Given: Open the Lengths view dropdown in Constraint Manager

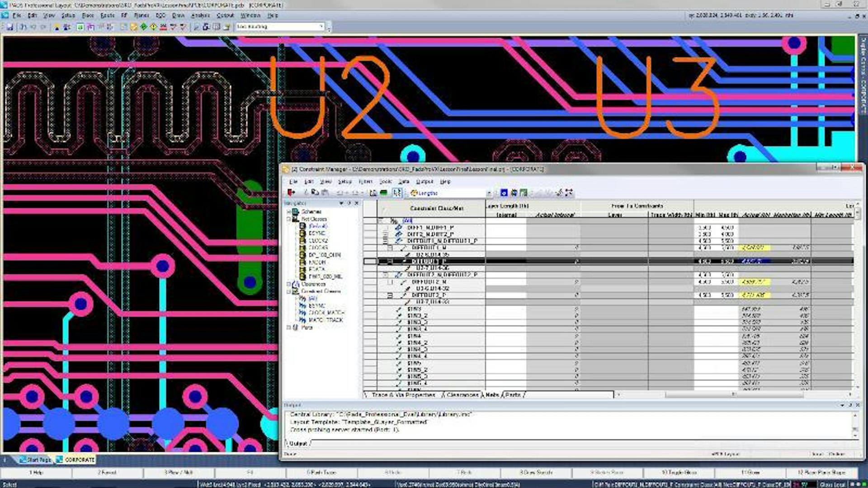Looking at the screenshot, I should click(489, 193).
